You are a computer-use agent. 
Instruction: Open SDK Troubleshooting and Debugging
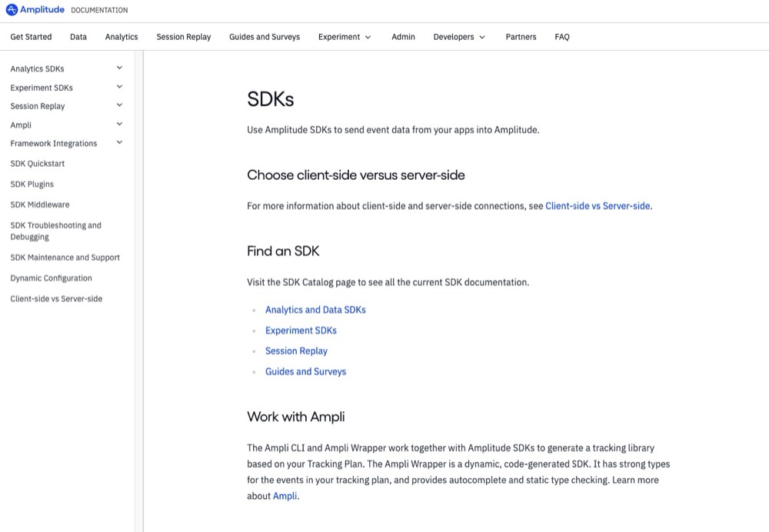[x=55, y=231]
